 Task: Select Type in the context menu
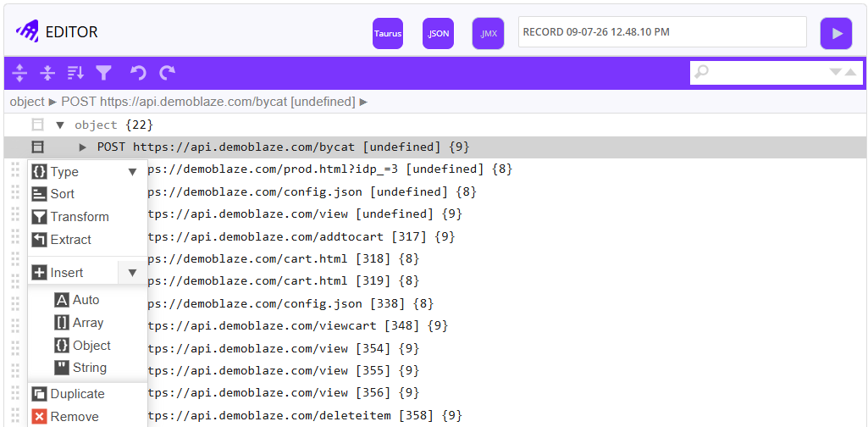[x=73, y=172]
